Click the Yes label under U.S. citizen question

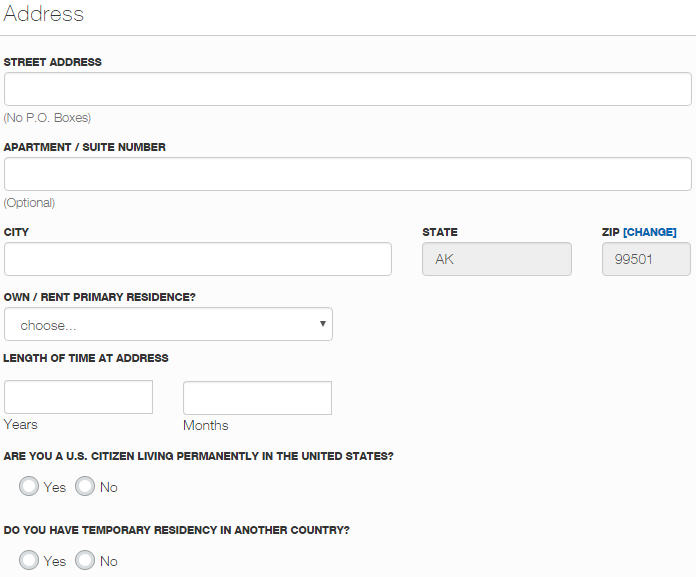(55, 487)
